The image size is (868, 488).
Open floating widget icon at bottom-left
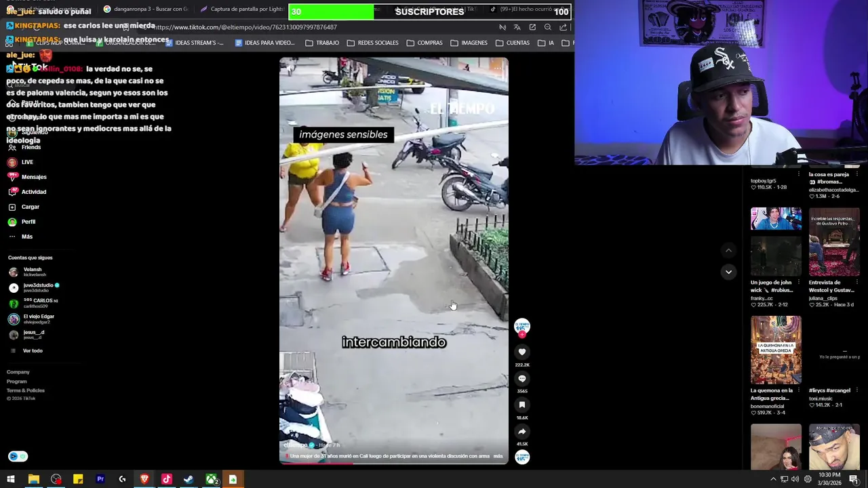tap(18, 456)
